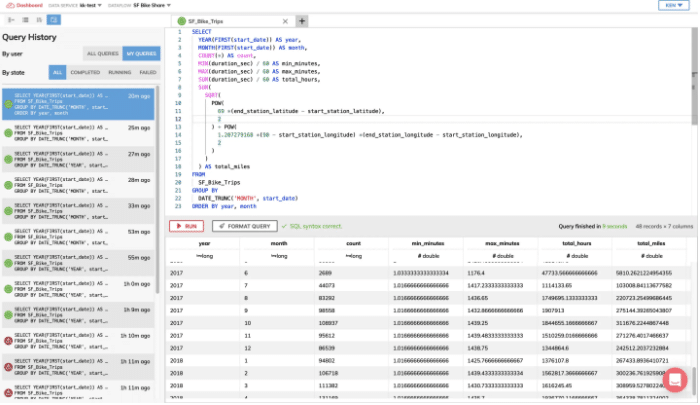700x405 pixels.
Task: Click the total_hours cell 1907913
Action: pos(553,310)
